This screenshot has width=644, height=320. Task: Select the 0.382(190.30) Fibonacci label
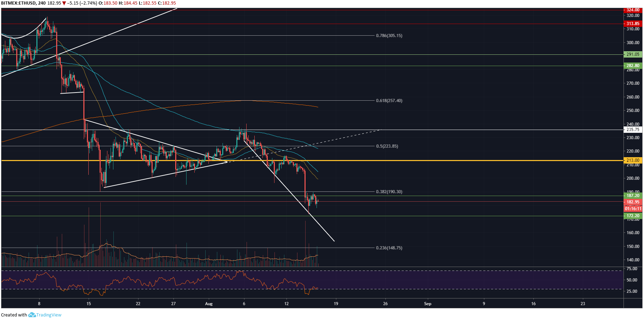[389, 192]
